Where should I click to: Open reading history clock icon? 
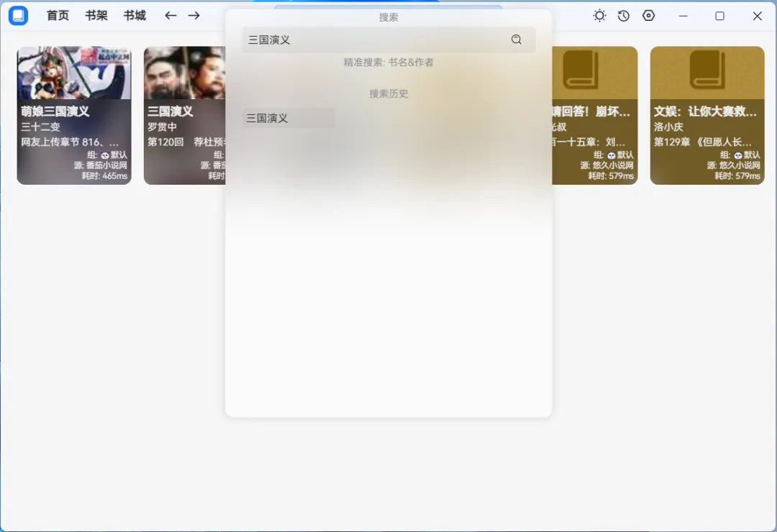[623, 16]
